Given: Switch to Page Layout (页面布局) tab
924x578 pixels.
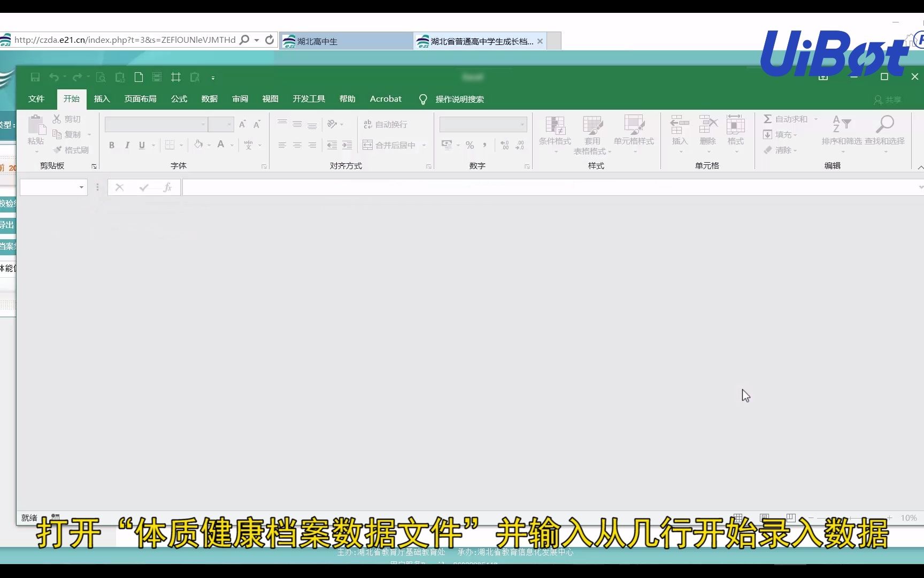Looking at the screenshot, I should tap(141, 99).
